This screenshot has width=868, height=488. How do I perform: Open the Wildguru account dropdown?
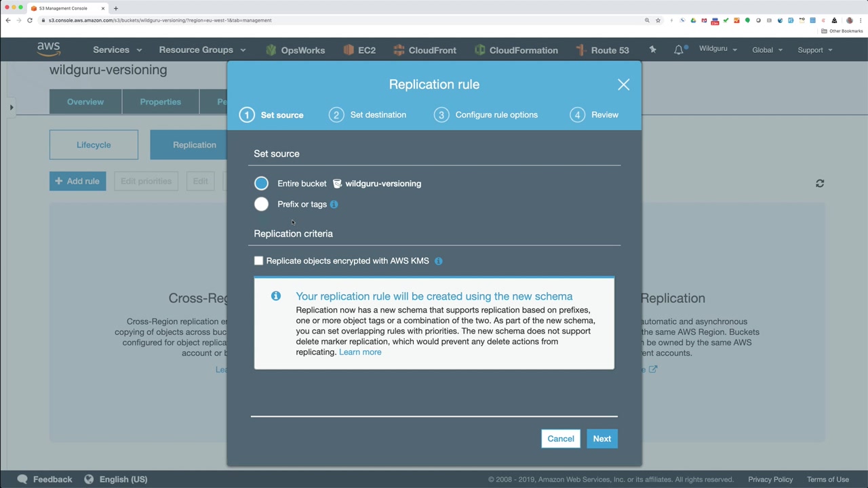(718, 49)
